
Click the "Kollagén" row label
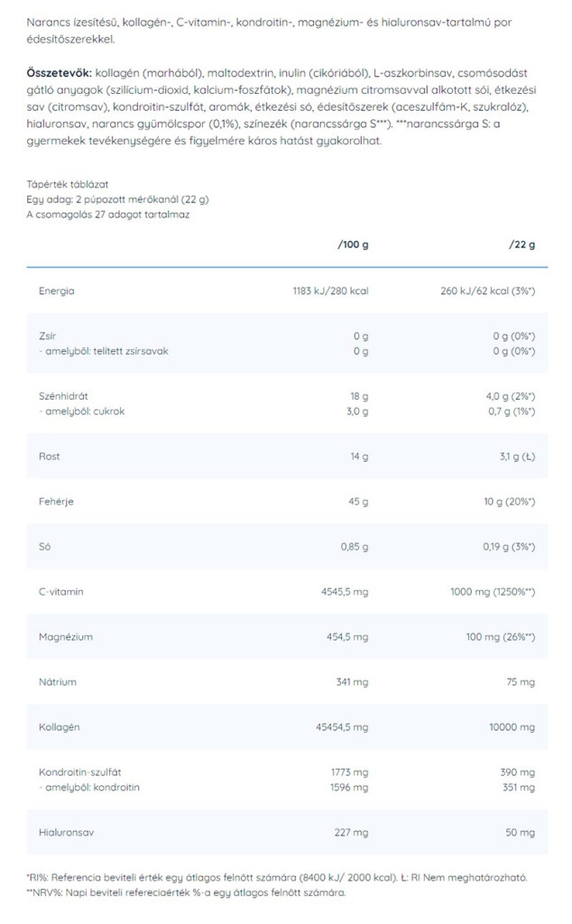click(x=60, y=727)
